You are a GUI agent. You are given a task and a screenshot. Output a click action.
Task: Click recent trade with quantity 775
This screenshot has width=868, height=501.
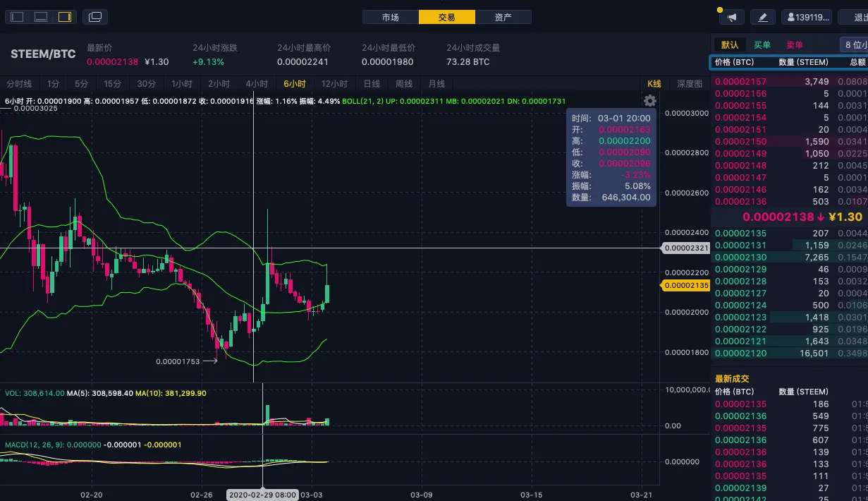(820, 428)
